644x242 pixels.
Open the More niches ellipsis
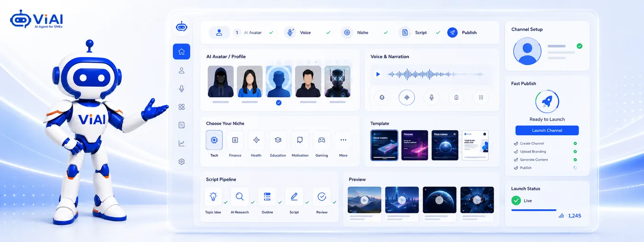pyautogui.click(x=343, y=140)
